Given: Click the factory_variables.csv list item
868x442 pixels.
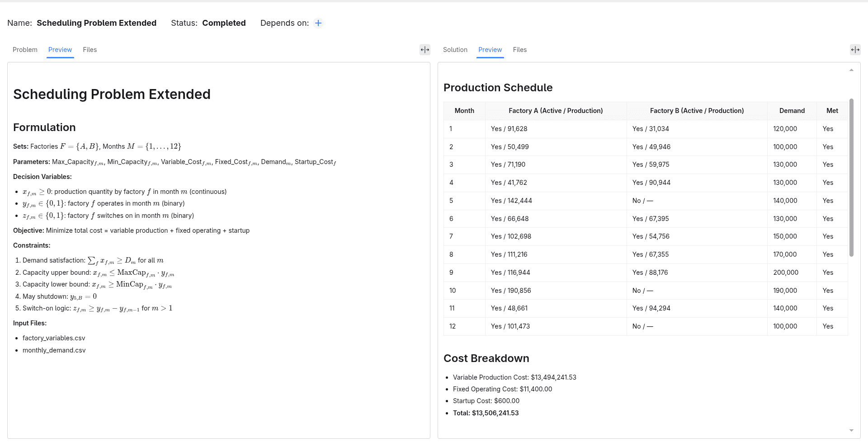Looking at the screenshot, I should click(x=54, y=338).
